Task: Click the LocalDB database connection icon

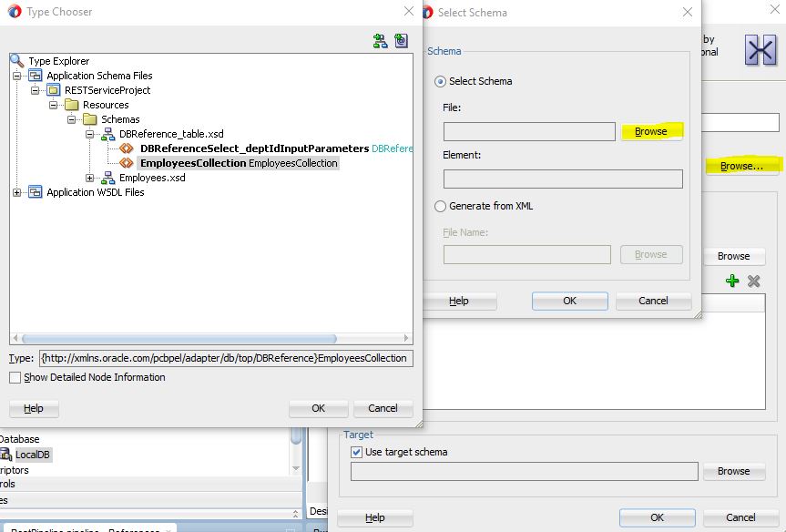Action: (x=5, y=455)
